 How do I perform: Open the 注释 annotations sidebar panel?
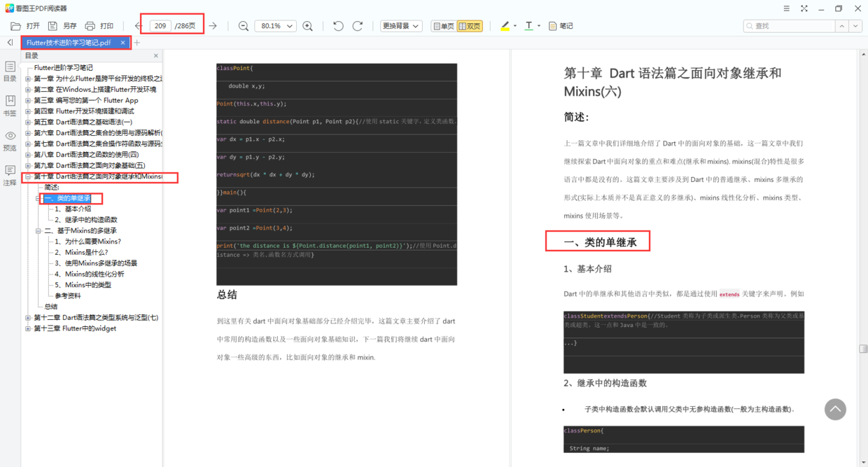pyautogui.click(x=10, y=176)
